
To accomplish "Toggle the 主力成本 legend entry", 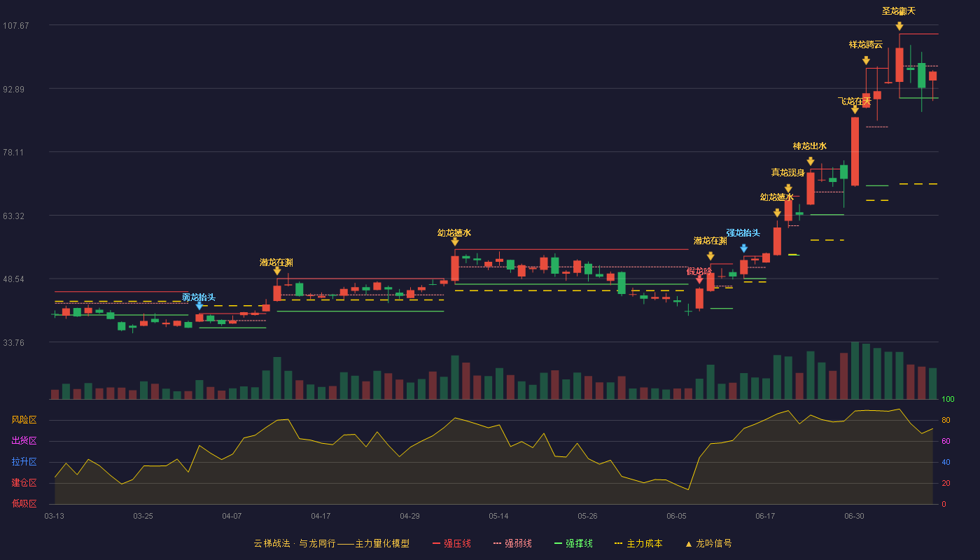I will click(638, 543).
